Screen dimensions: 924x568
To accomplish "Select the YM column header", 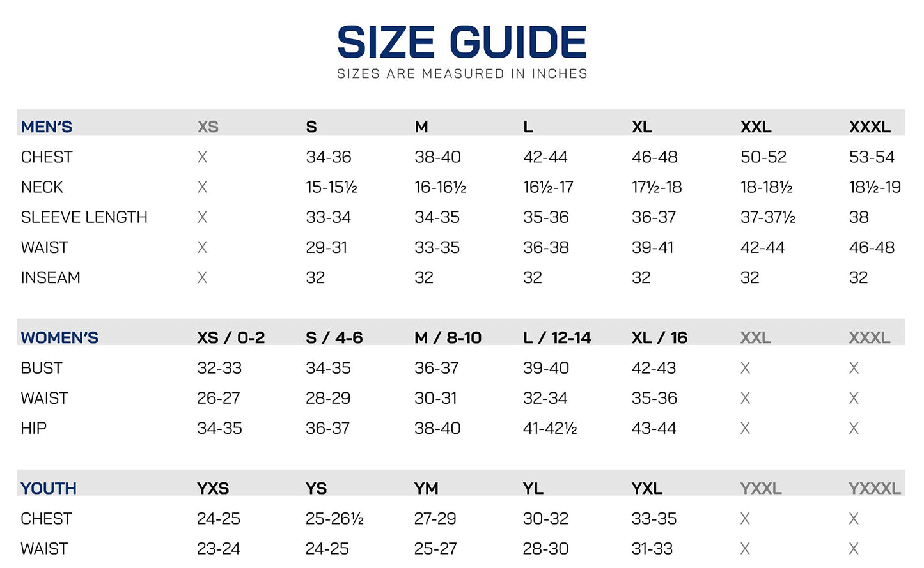I will click(427, 488).
